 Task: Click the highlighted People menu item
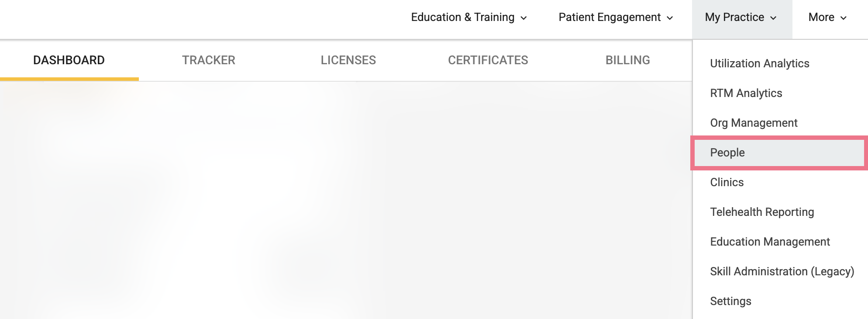coord(779,153)
